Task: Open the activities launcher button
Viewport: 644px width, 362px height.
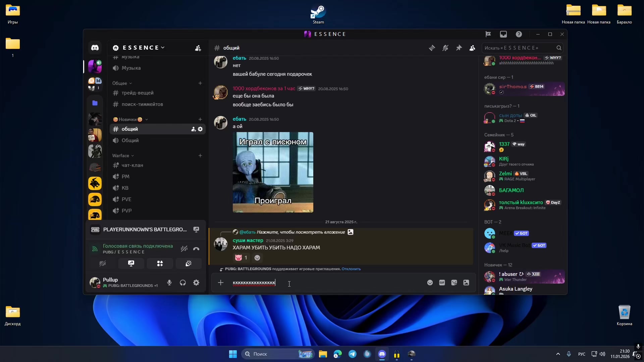Action: coord(160,263)
